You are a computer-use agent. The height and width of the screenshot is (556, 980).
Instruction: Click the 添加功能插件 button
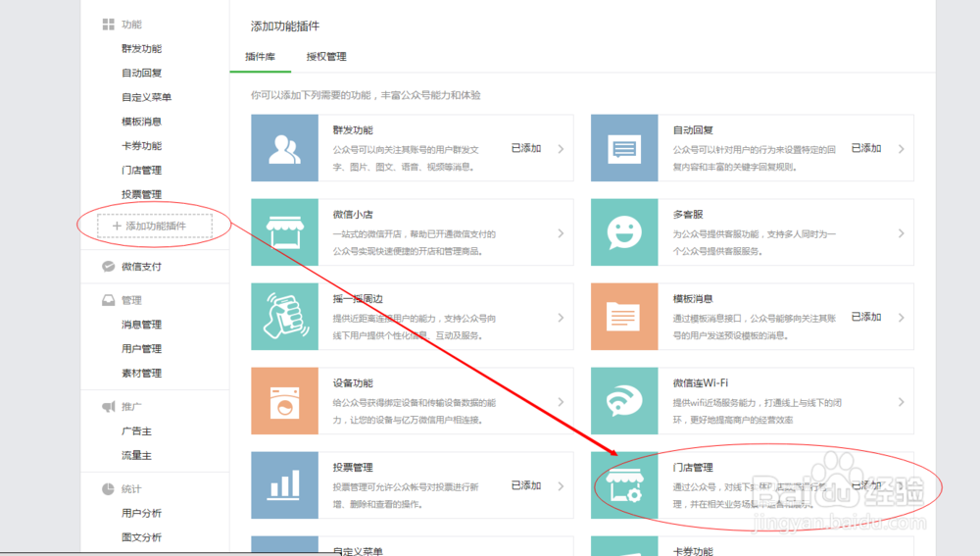click(x=155, y=226)
